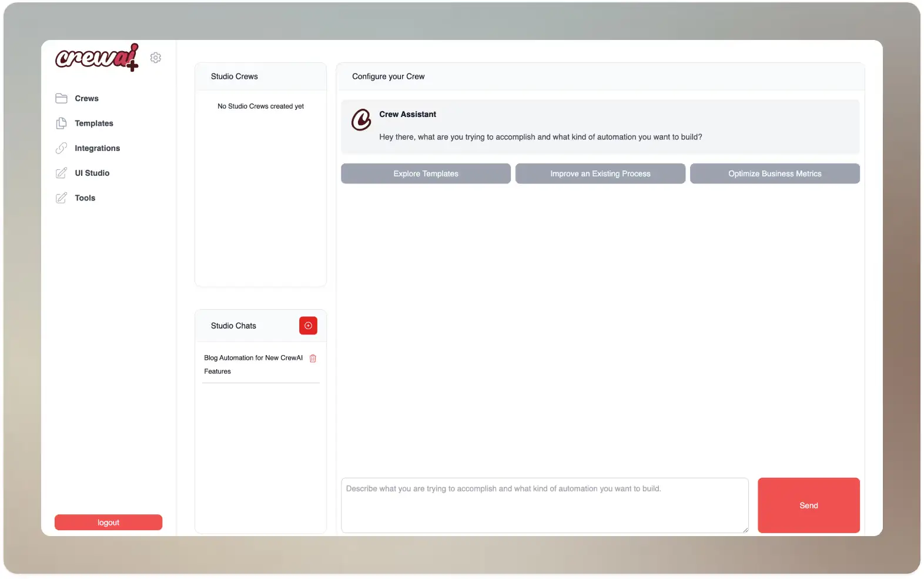The width and height of the screenshot is (924, 579).
Task: Click the Configure your Crew heading
Action: [388, 76]
